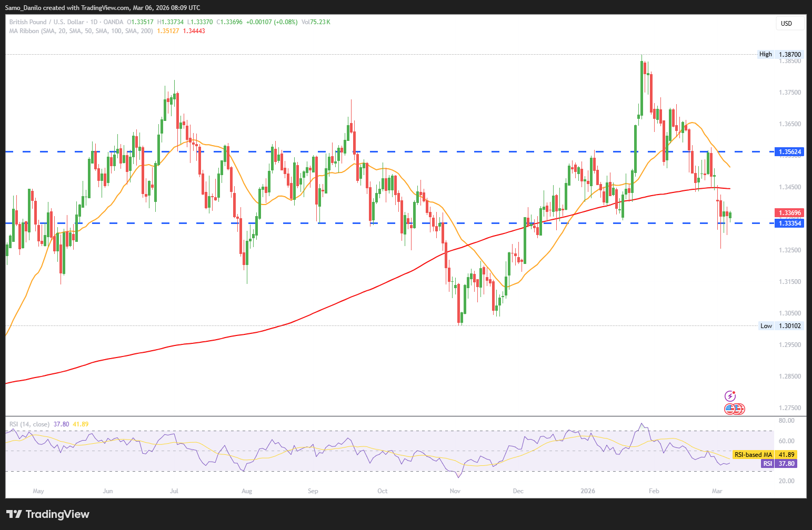812x530 pixels.
Task: Click the Jul label on time axis
Action: click(174, 491)
